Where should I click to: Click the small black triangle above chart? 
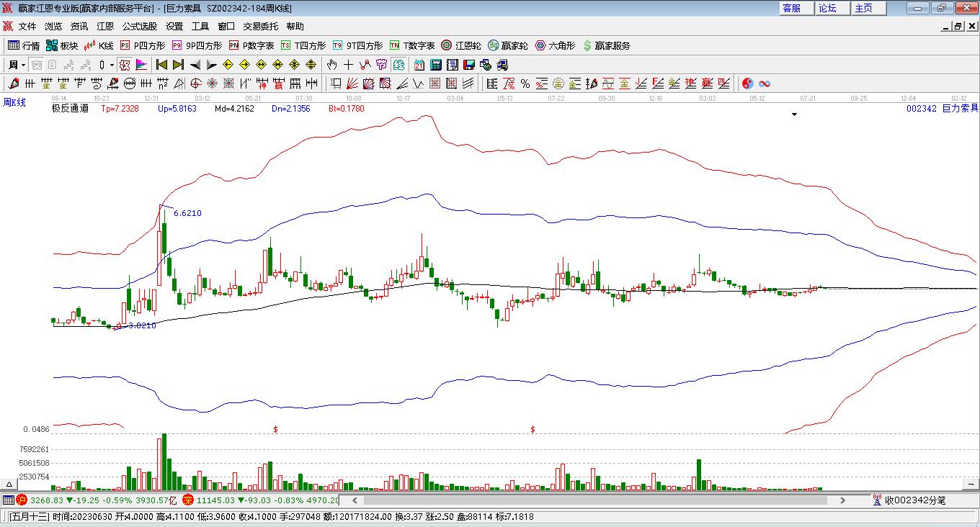click(794, 114)
